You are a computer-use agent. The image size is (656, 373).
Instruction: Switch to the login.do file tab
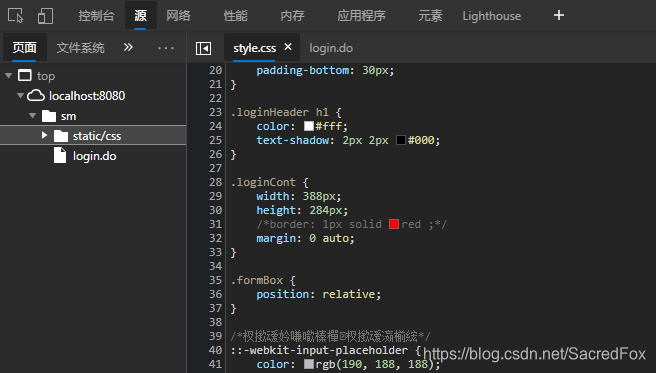(x=331, y=48)
